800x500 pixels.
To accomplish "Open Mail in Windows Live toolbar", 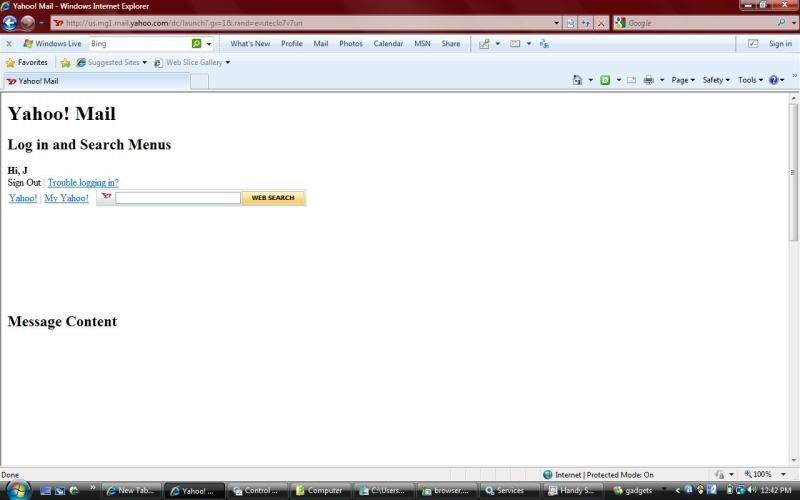I will (321, 44).
